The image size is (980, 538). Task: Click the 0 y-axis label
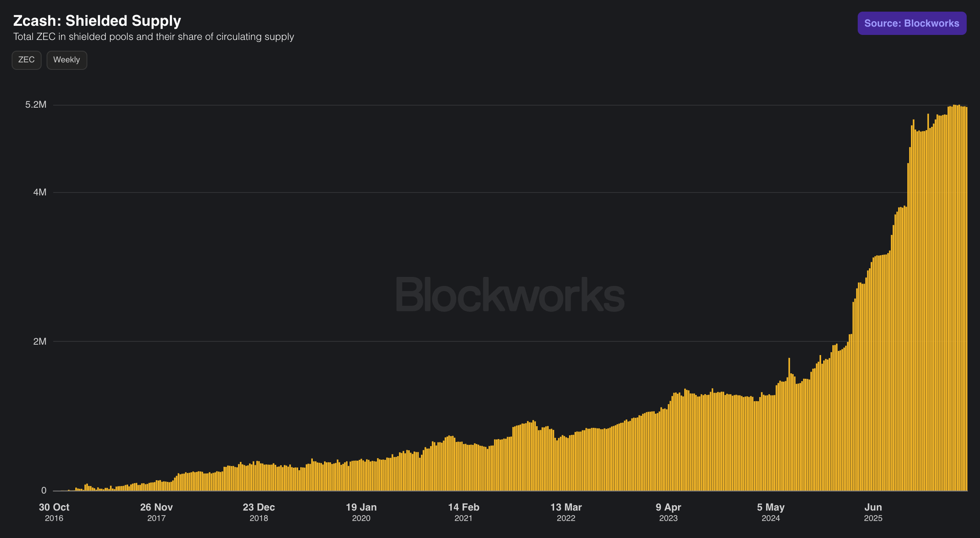tap(44, 491)
